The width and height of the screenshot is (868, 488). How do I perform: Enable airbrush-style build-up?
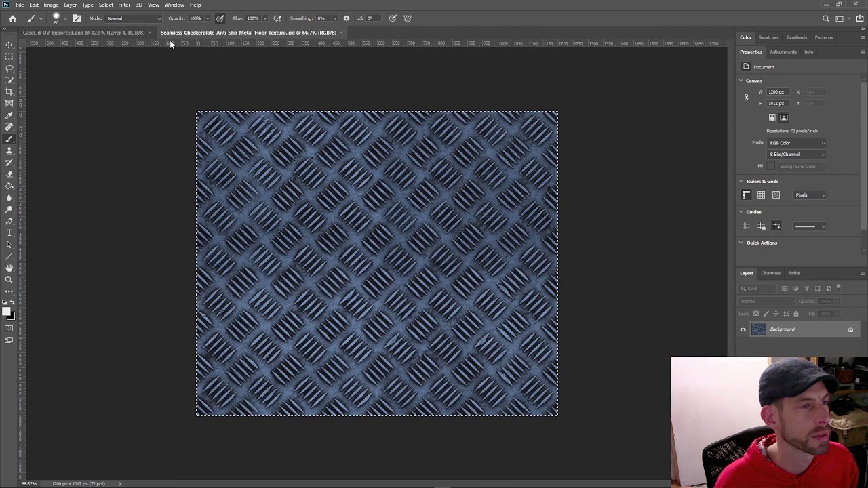277,18
